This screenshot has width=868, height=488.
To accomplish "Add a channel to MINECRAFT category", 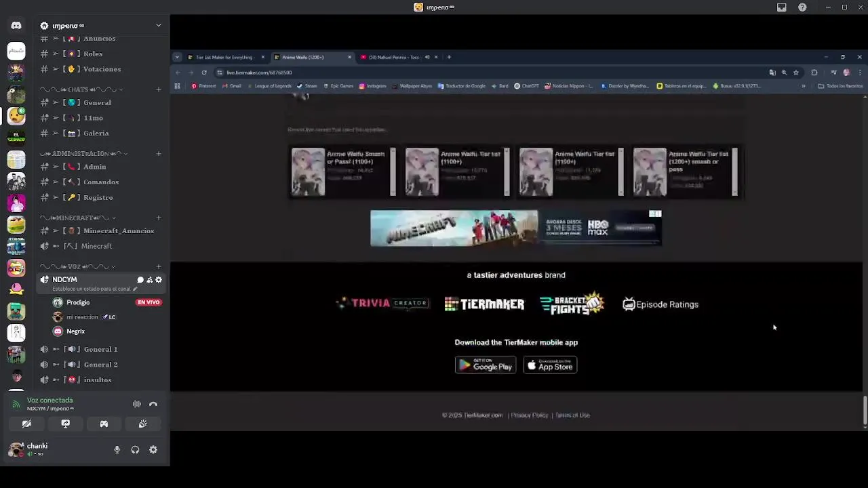I will point(159,218).
